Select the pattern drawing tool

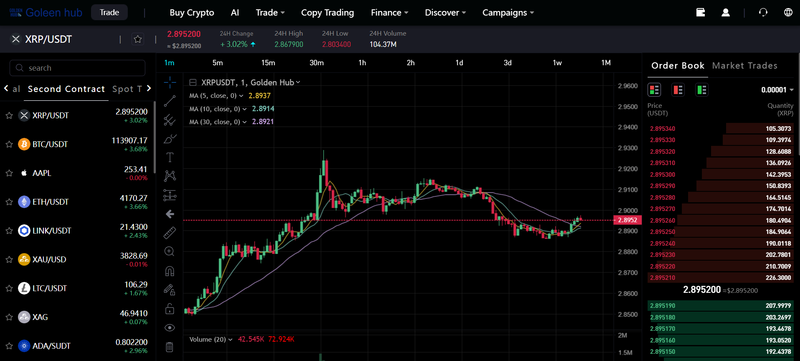coord(170,176)
